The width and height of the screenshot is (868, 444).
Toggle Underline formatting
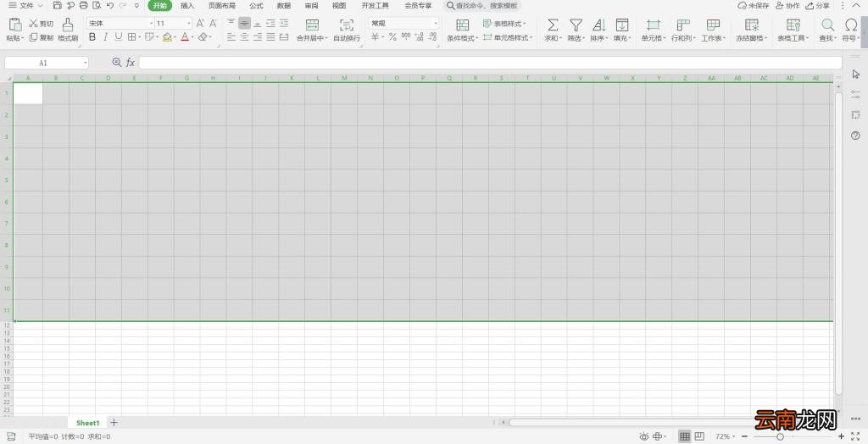pos(118,36)
